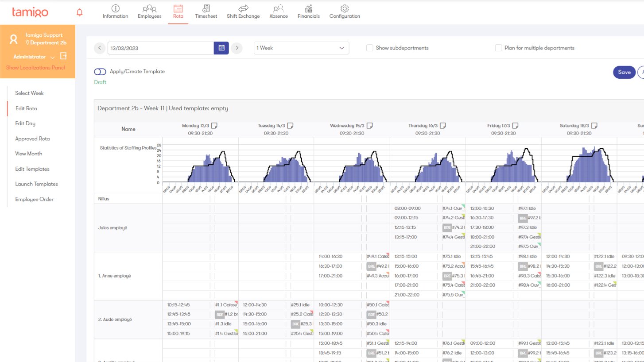The width and height of the screenshot is (644, 362).
Task: Expand the Administrator role dropdown
Action: 52,57
